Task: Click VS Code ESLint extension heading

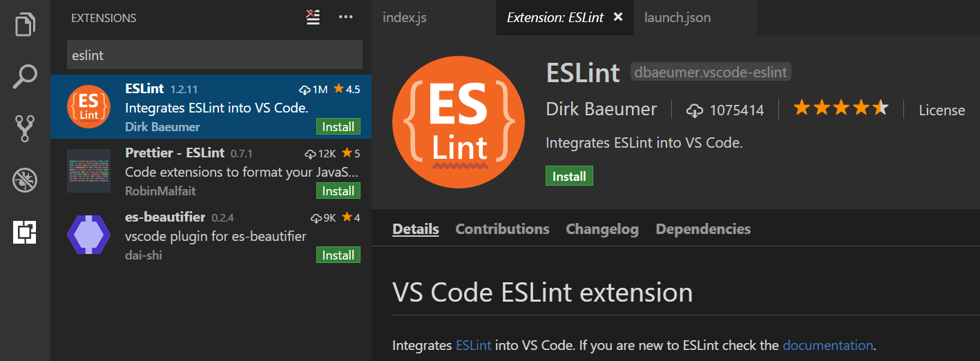Action: coord(543,293)
